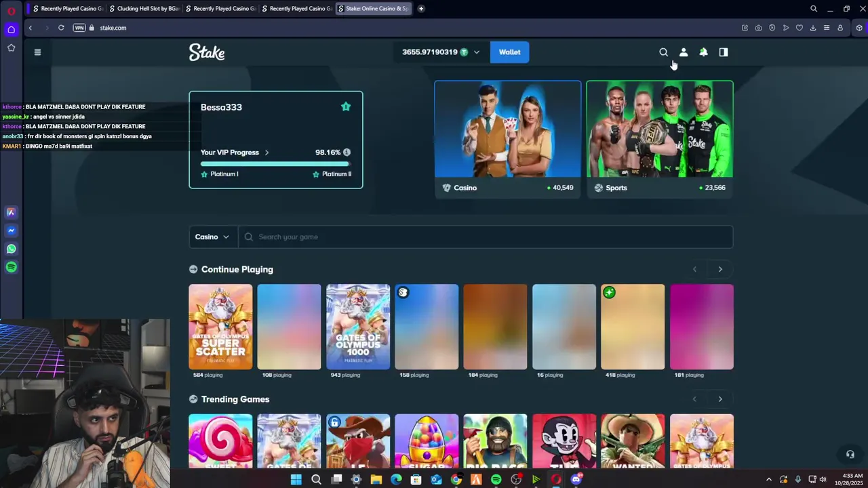
Task: Open Opera sidebar bookmarks star
Action: 11,47
